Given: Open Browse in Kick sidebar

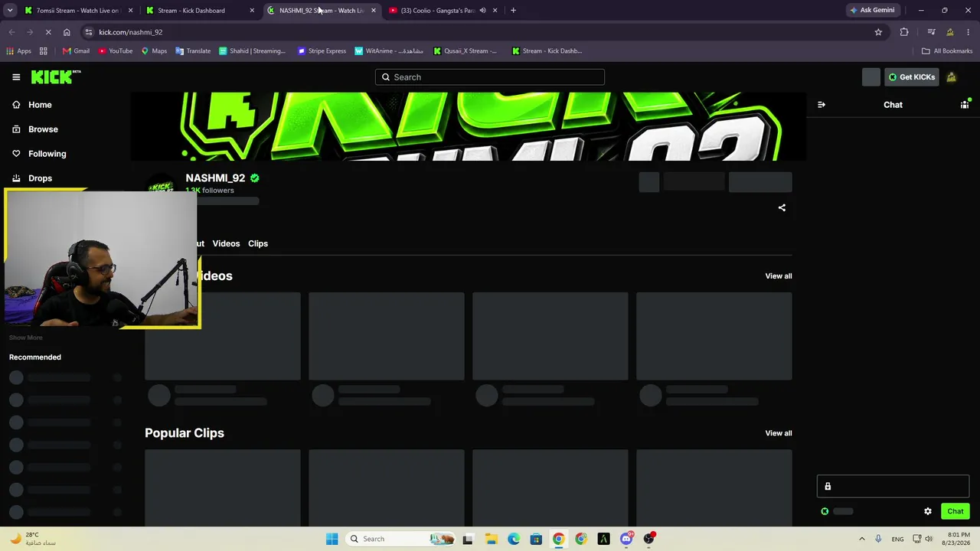Looking at the screenshot, I should click(x=35, y=129).
